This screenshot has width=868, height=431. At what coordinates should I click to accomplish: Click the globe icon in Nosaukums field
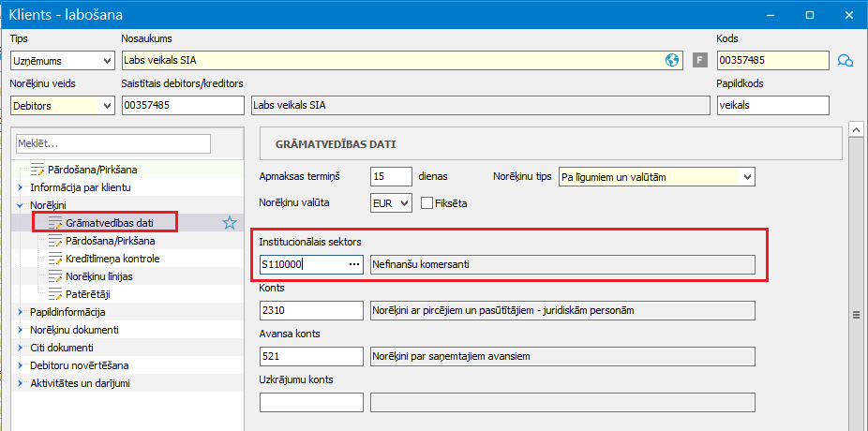[x=671, y=60]
